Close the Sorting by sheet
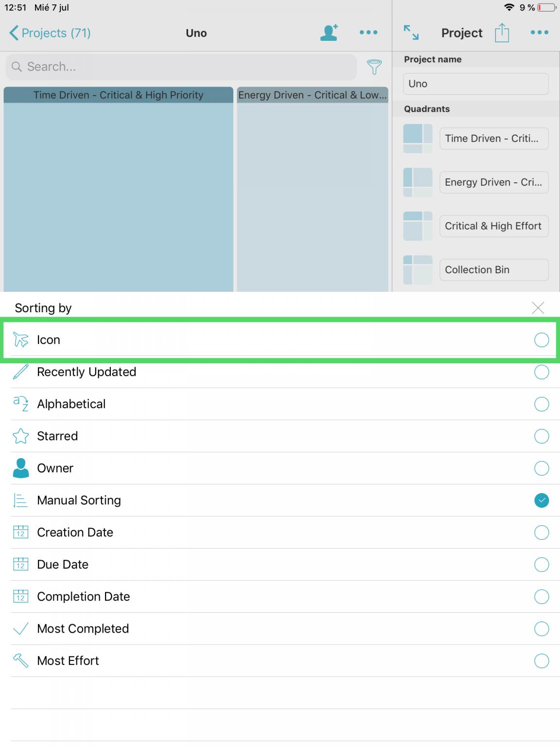Viewport: 560px width, 747px height. [x=537, y=307]
